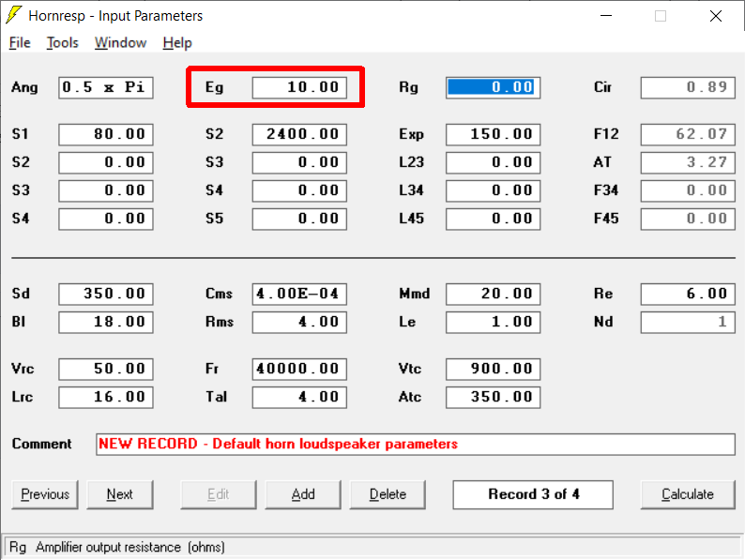745x560 pixels.
Task: Click the Rms input field
Action: coord(299,322)
